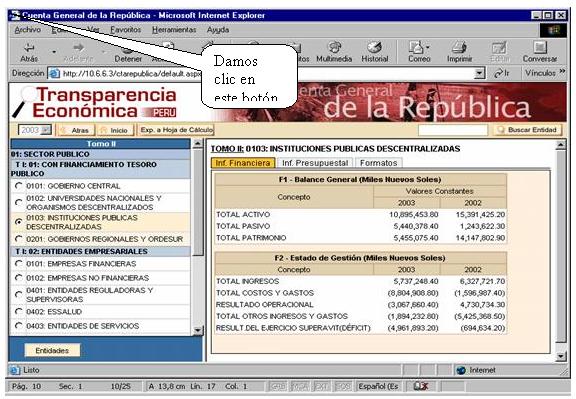Image resolution: width=576 pixels, height=399 pixels.
Task: Select 0101: Gobierno Central radio button
Action: click(18, 186)
